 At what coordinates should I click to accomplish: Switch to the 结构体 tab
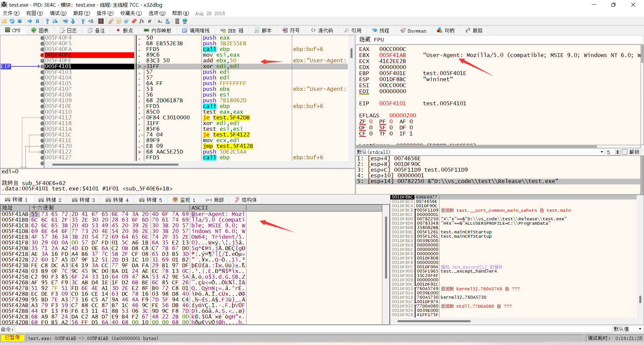pos(246,200)
